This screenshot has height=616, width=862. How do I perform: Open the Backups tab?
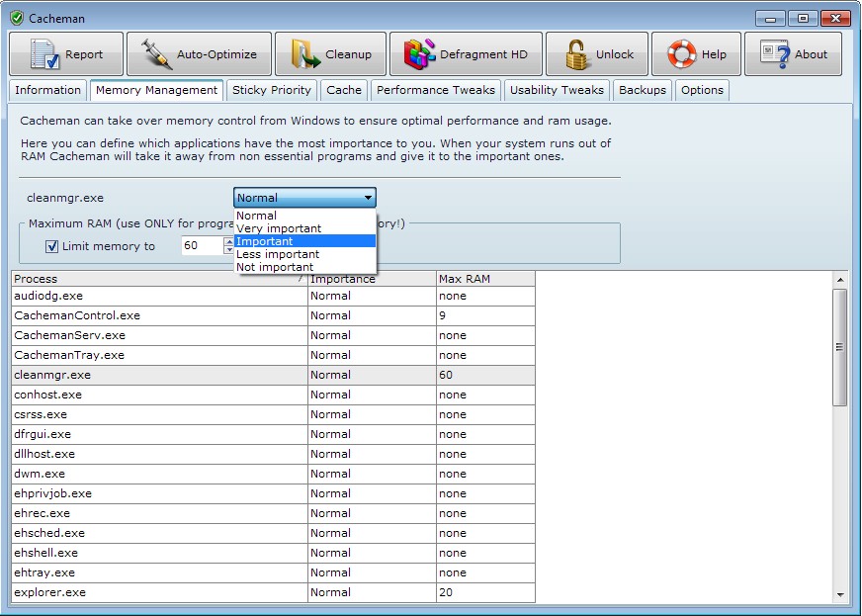643,90
